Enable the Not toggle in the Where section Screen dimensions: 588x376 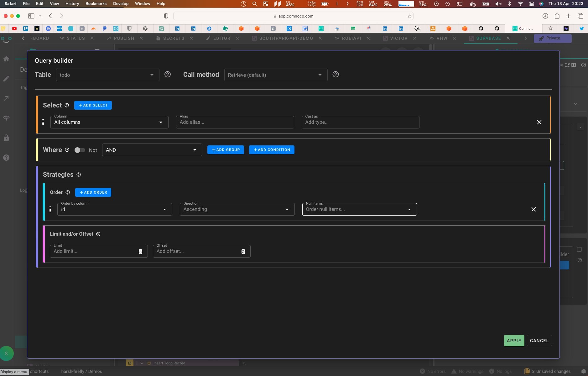point(80,150)
